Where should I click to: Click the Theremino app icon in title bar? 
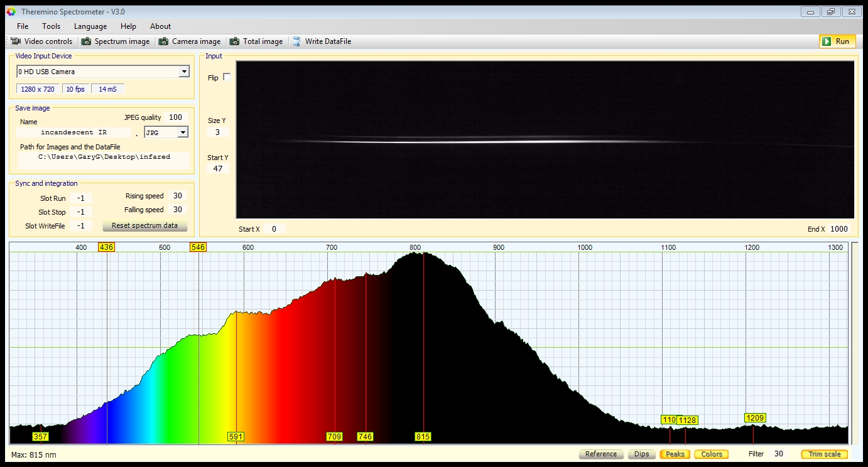click(x=11, y=12)
